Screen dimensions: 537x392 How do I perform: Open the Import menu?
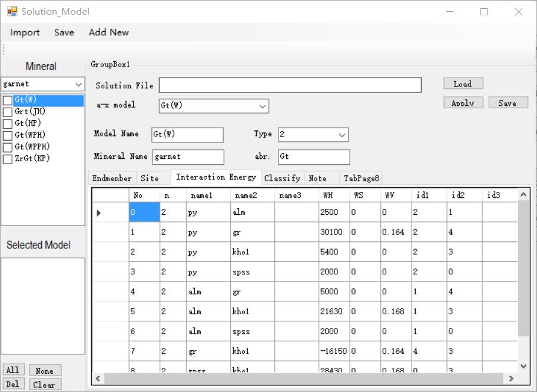(25, 32)
